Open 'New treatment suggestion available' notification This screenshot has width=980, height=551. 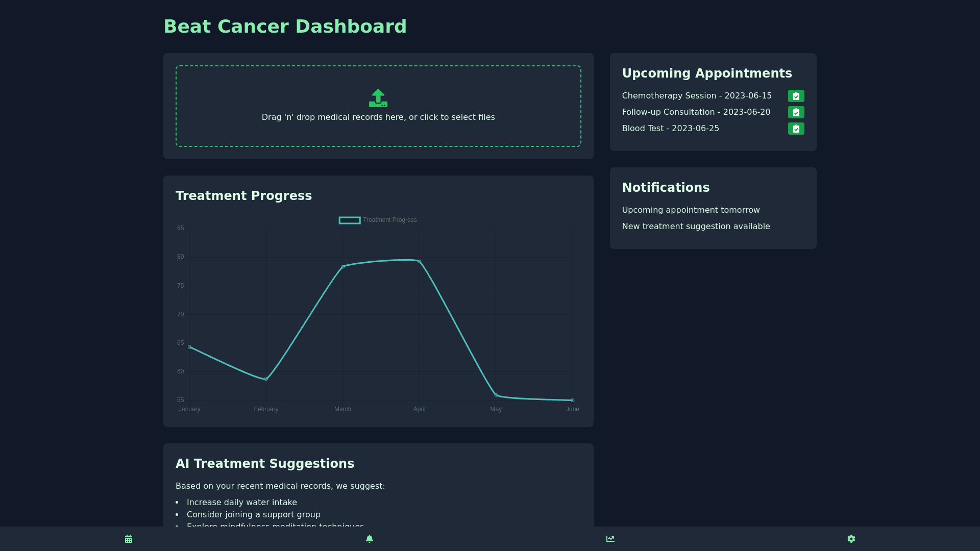tap(696, 227)
